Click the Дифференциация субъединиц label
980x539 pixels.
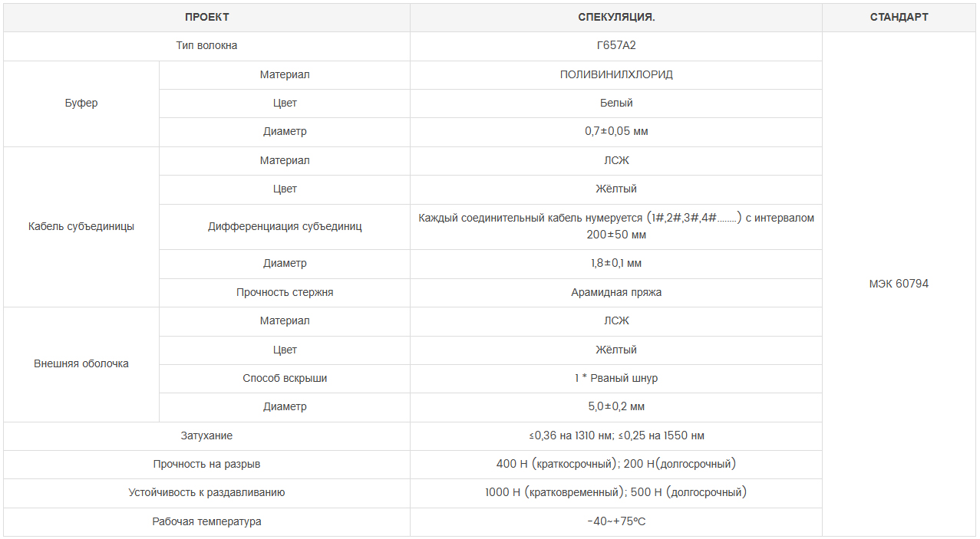(x=285, y=226)
